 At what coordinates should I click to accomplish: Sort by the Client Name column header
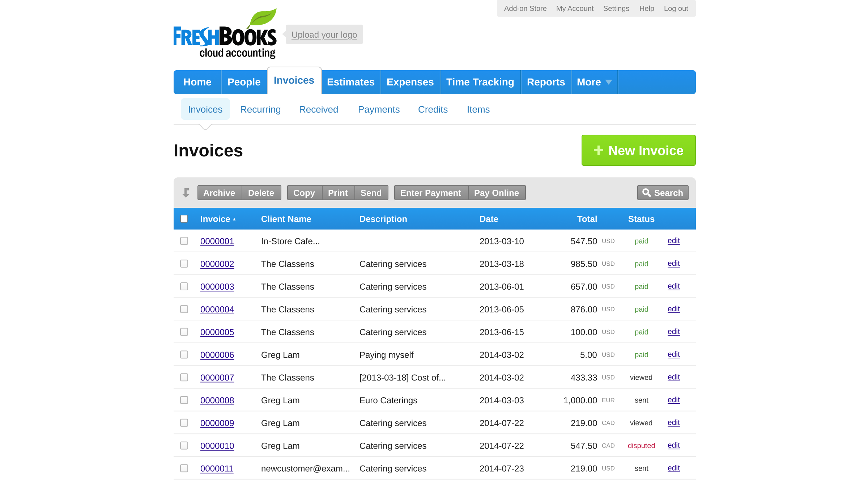286,219
